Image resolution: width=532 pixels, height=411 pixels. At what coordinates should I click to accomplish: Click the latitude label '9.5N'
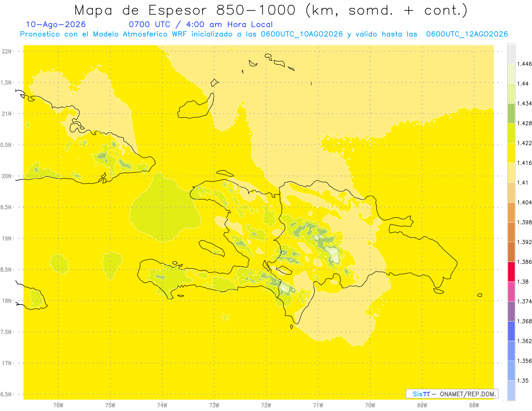pos(7,207)
